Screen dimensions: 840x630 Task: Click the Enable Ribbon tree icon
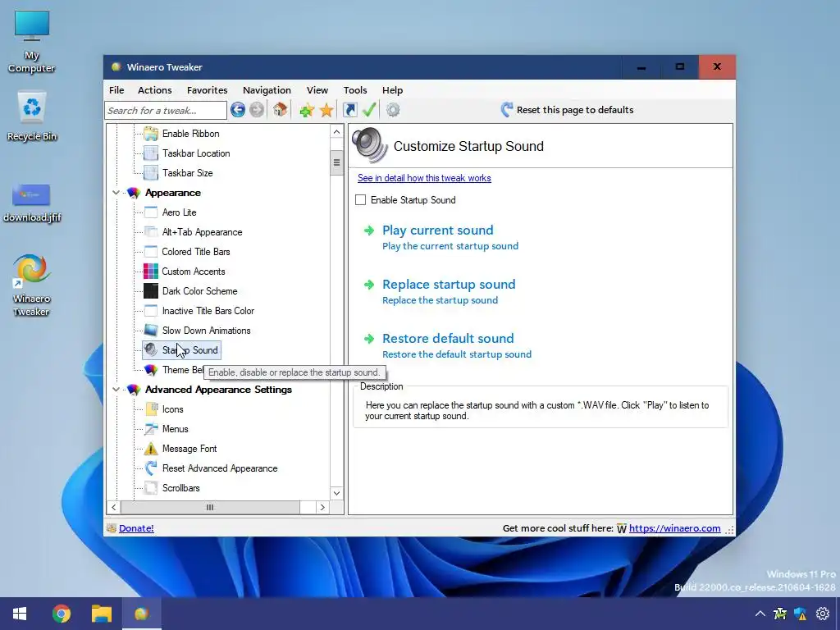pyautogui.click(x=151, y=134)
